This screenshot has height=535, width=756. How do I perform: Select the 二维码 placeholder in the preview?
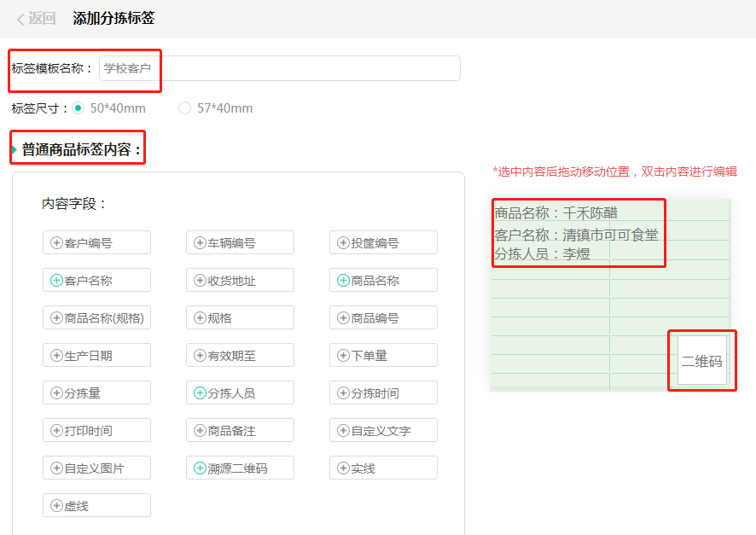click(x=701, y=360)
